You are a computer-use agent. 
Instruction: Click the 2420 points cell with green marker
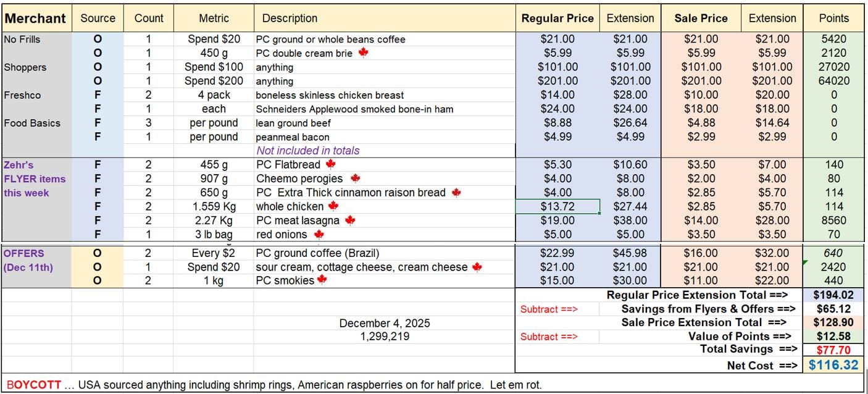(833, 267)
